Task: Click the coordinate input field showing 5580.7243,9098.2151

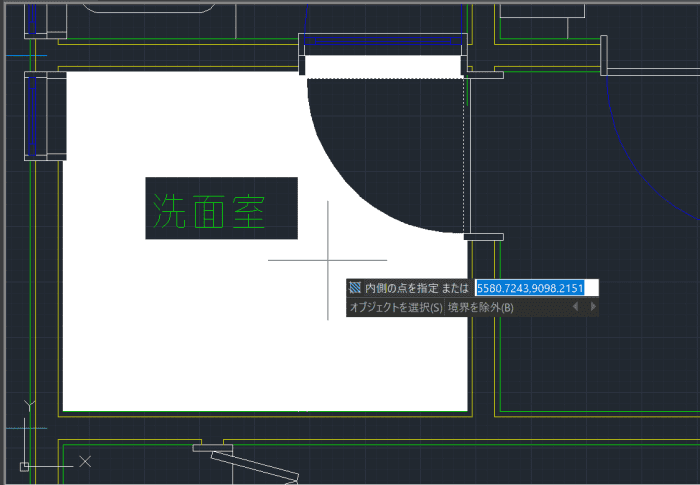Action: (536, 288)
